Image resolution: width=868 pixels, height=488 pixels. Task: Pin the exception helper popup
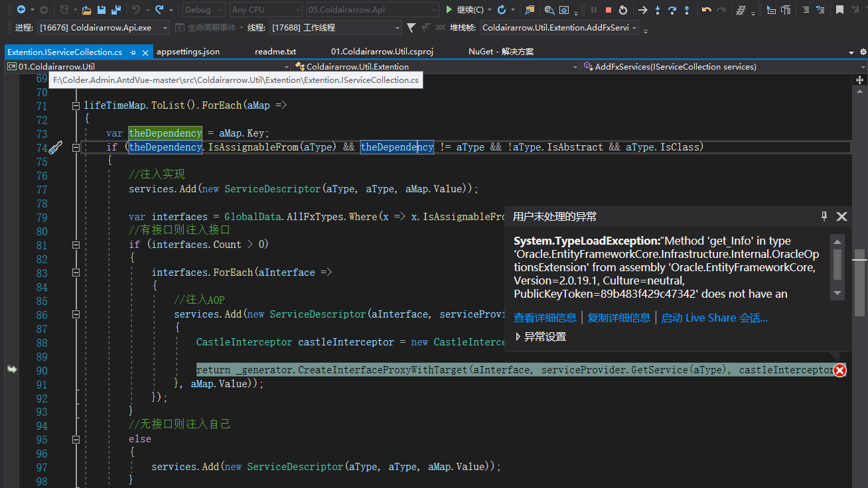824,216
